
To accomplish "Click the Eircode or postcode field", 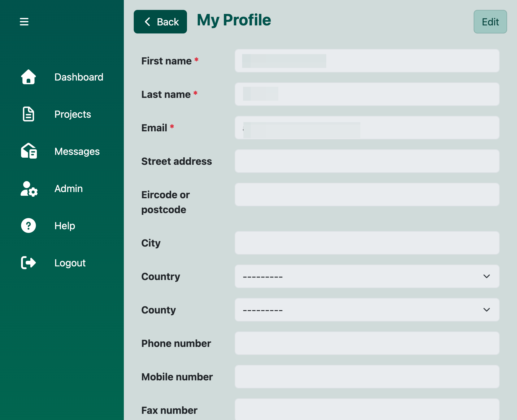I will point(367,195).
